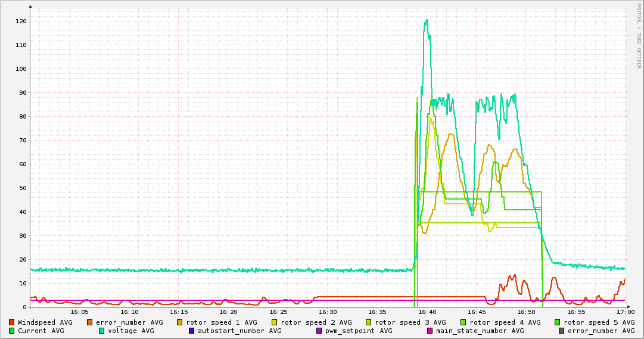Click the 16:40 time axis label

coord(427,312)
